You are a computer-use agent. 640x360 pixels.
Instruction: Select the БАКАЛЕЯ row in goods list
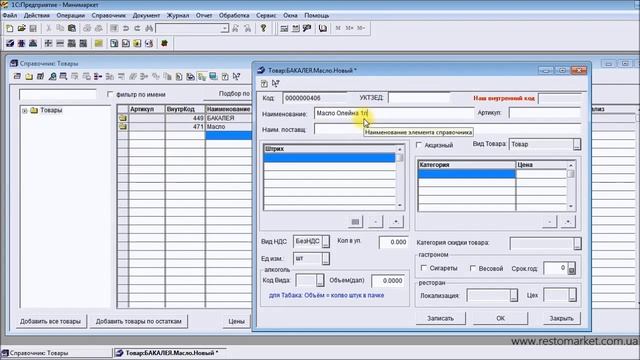(184, 118)
